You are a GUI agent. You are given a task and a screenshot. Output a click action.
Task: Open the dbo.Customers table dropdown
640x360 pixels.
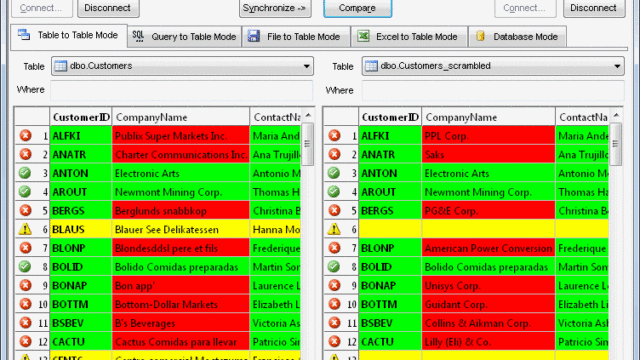(306, 66)
